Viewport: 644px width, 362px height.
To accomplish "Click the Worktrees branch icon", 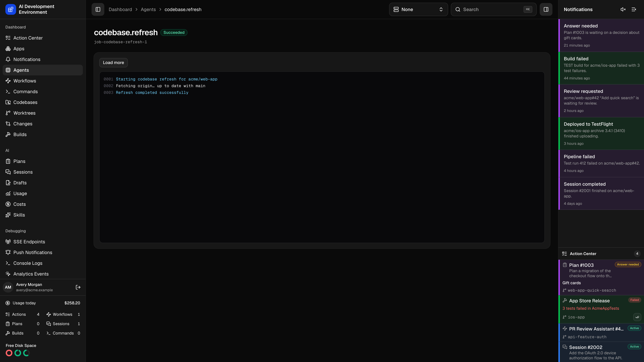I will coord(8,113).
